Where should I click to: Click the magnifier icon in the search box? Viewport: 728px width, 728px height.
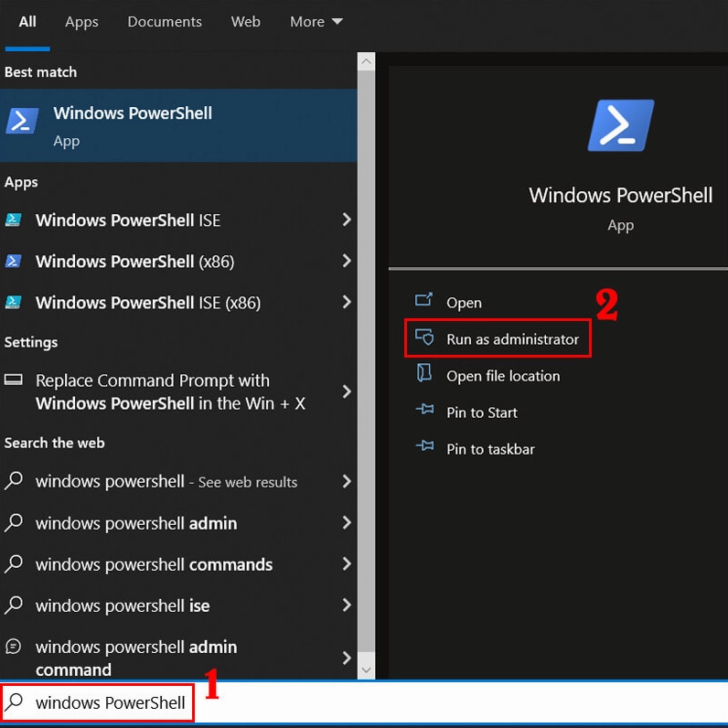tap(14, 701)
